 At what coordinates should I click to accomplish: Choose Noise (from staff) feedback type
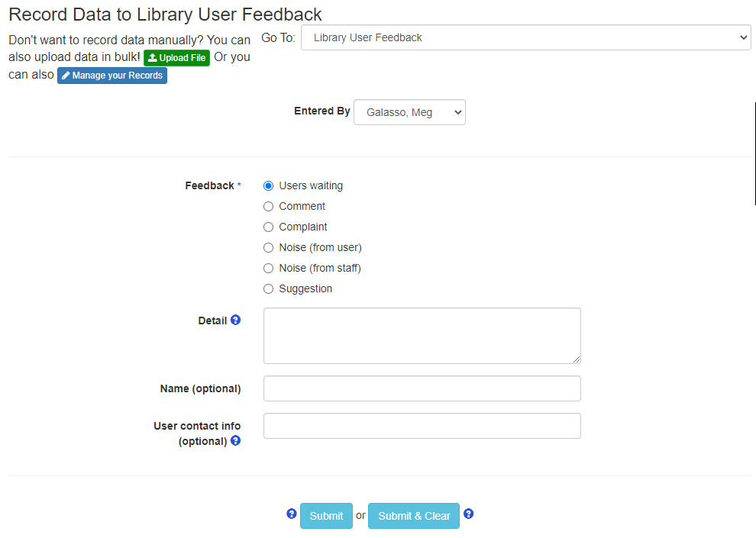pos(268,268)
